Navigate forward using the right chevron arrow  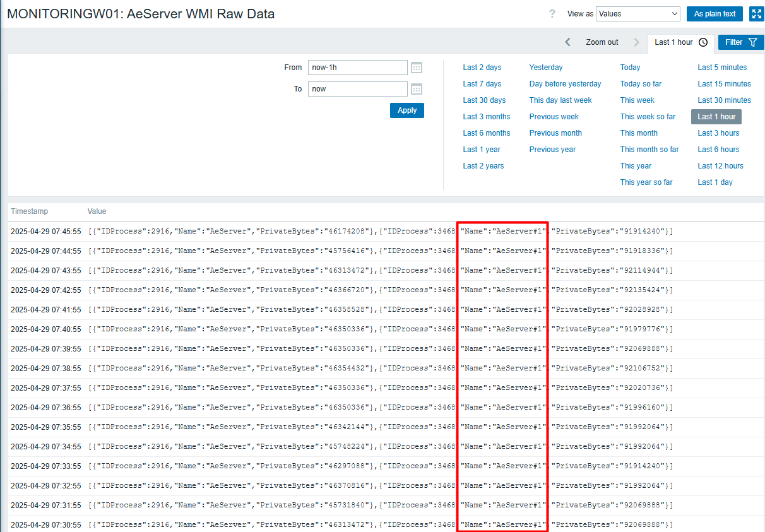(636, 42)
